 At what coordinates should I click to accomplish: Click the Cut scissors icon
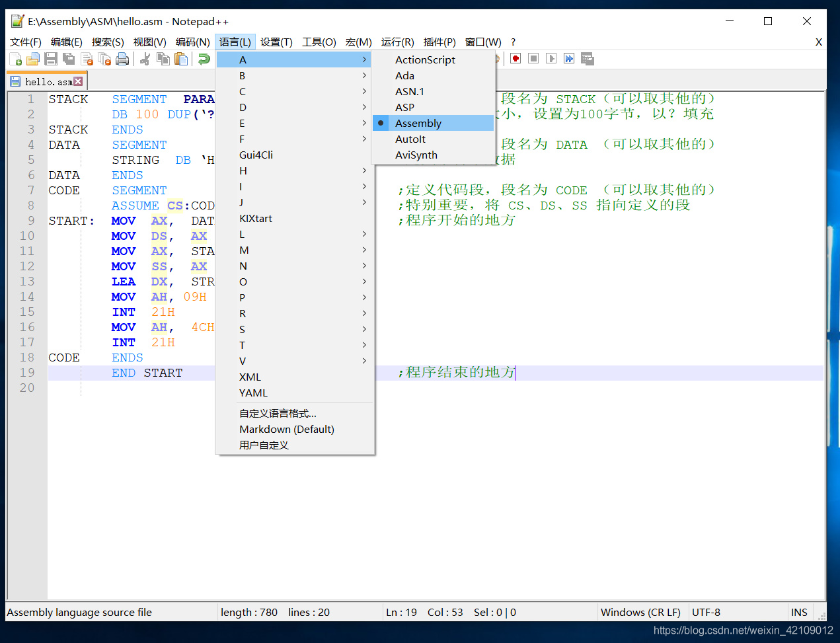tap(145, 59)
